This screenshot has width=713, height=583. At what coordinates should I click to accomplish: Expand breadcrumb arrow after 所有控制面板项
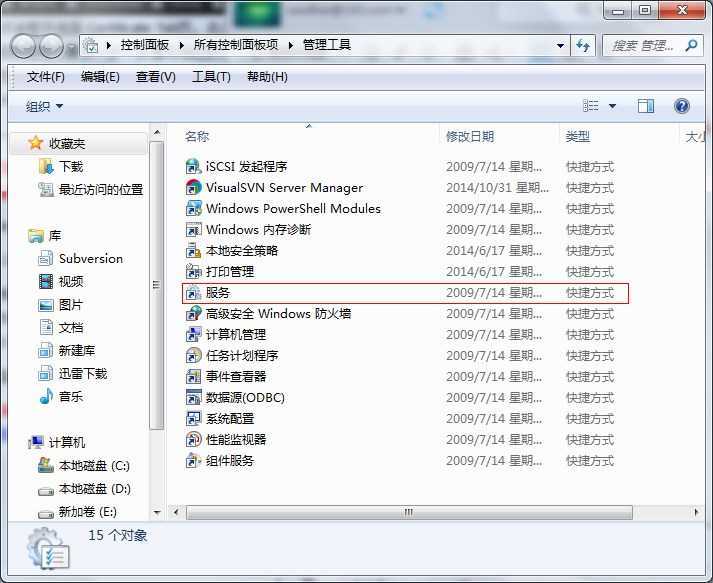291,45
